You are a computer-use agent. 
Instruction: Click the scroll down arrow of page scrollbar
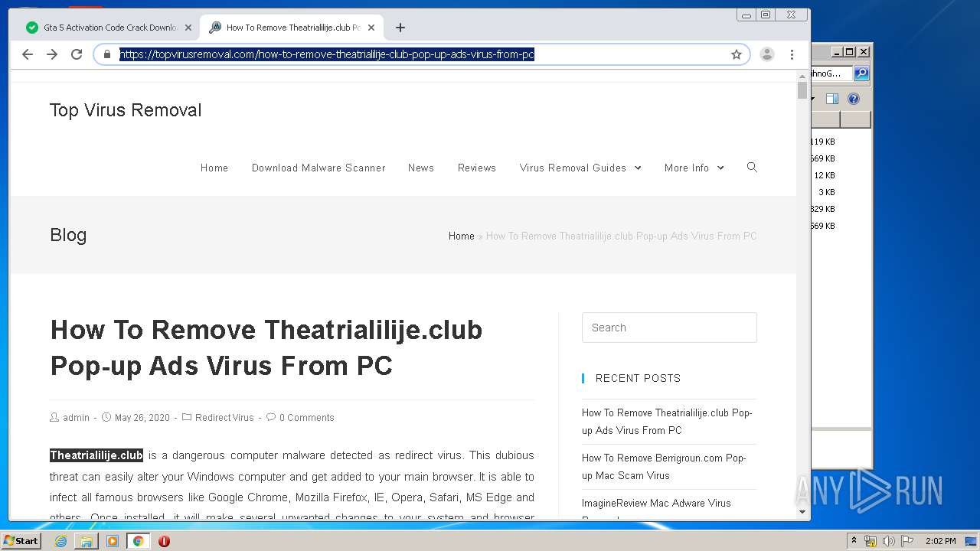[802, 512]
